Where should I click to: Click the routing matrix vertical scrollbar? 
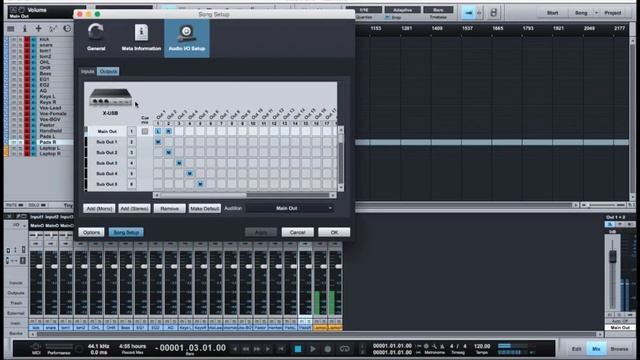pos(341,138)
